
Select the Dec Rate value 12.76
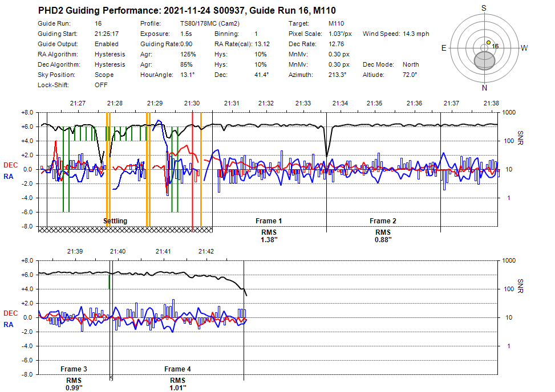click(337, 44)
